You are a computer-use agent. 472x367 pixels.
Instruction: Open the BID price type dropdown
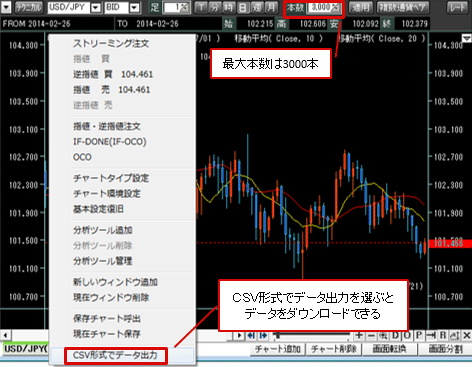coord(134,7)
